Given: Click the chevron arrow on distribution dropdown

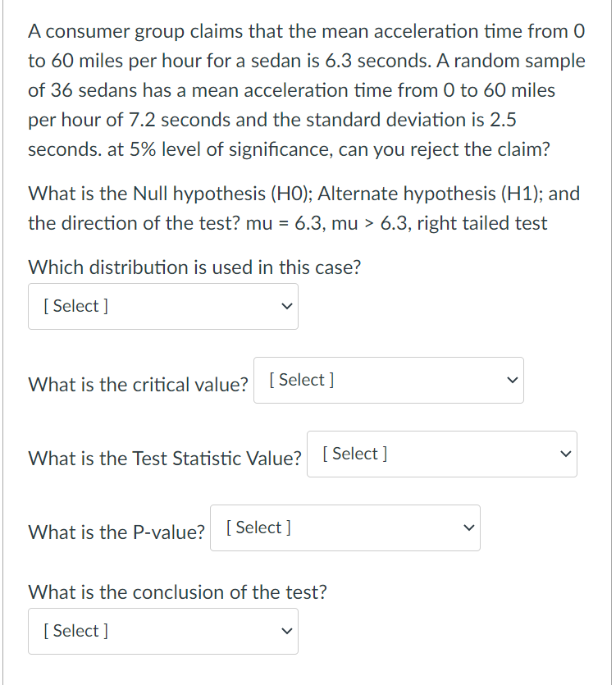Looking at the screenshot, I should 285,307.
